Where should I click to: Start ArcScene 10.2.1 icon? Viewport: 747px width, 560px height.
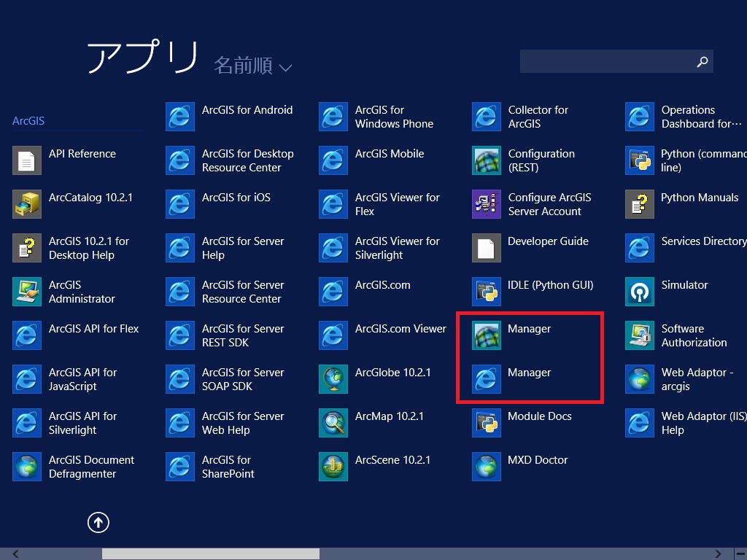pos(333,467)
